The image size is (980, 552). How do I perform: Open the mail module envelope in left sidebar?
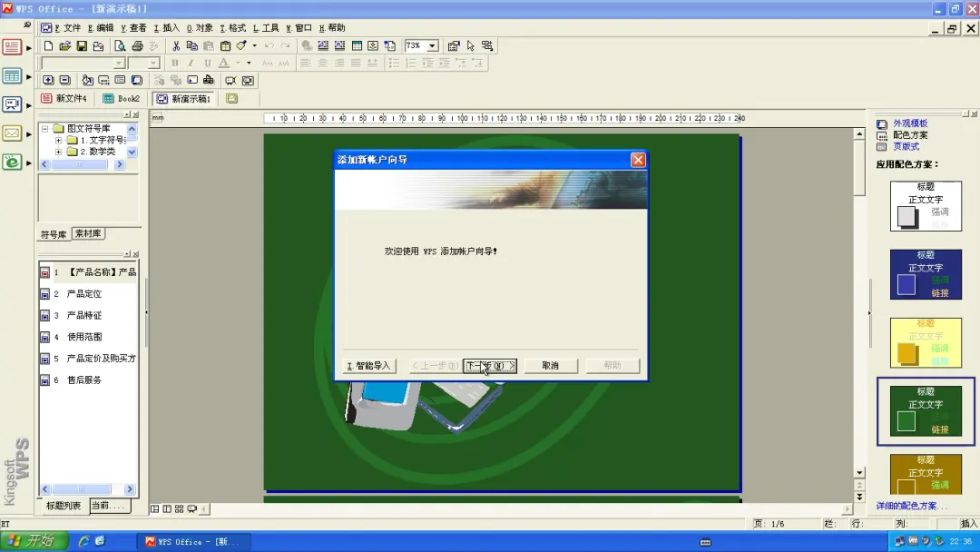coord(12,133)
